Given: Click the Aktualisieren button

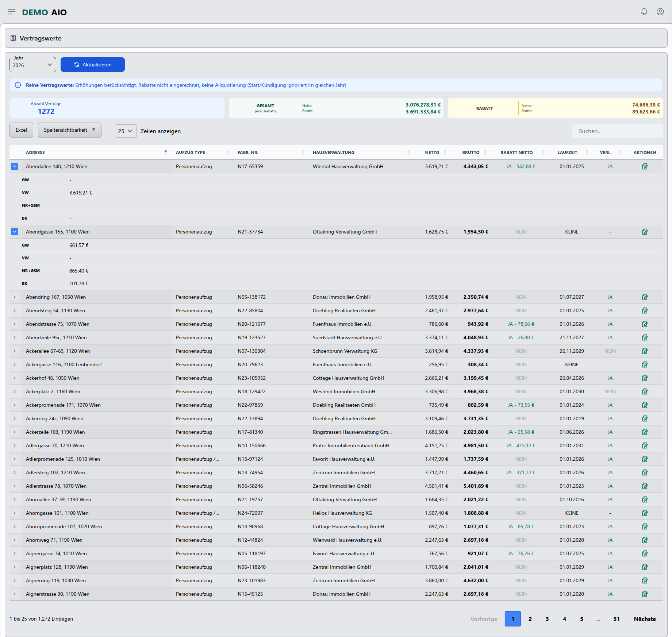Looking at the screenshot, I should 93,65.
